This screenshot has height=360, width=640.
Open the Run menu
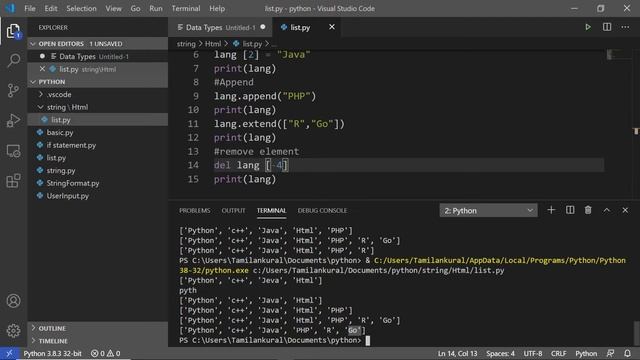pyautogui.click(x=156, y=8)
